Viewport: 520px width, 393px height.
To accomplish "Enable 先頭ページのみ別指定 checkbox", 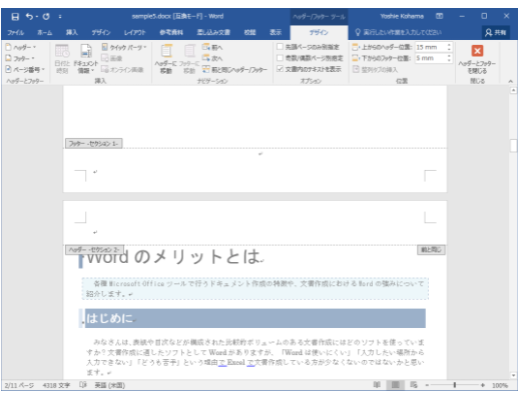I will click(280, 47).
